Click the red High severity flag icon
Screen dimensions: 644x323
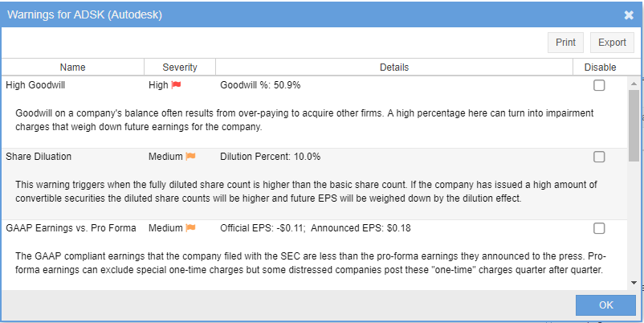[177, 85]
